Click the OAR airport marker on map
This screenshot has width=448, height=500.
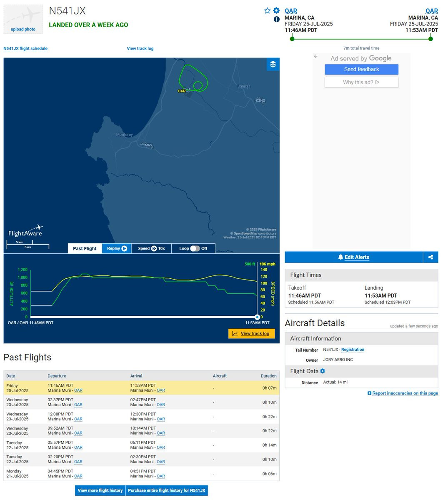[182, 91]
